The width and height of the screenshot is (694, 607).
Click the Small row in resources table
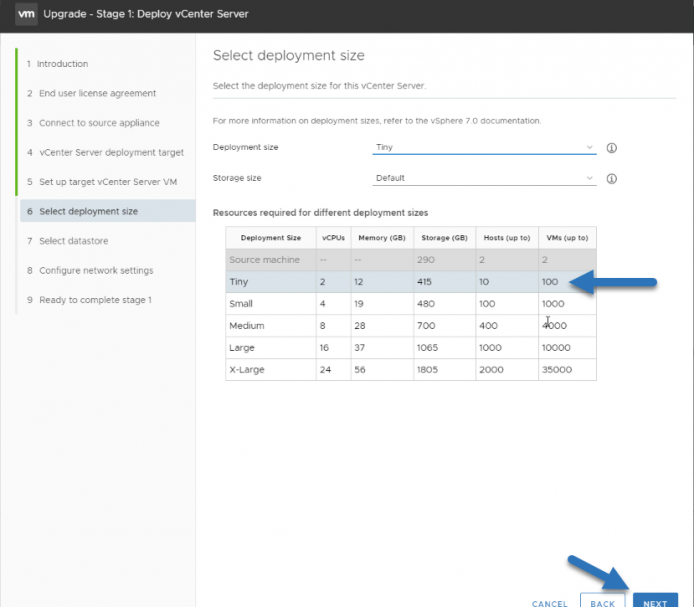[x=411, y=304]
